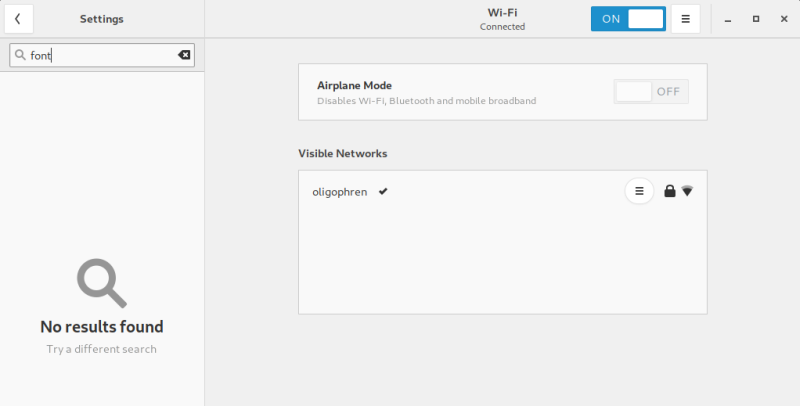Screen dimensions: 800x406
Task: Open oligophren network options button
Action: tap(639, 191)
